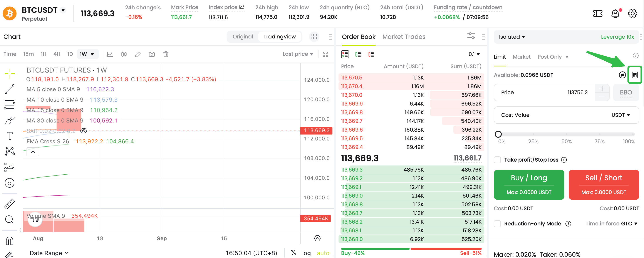Switch to the Market Trades tab
This screenshot has height=258, width=644.
coord(404,37)
